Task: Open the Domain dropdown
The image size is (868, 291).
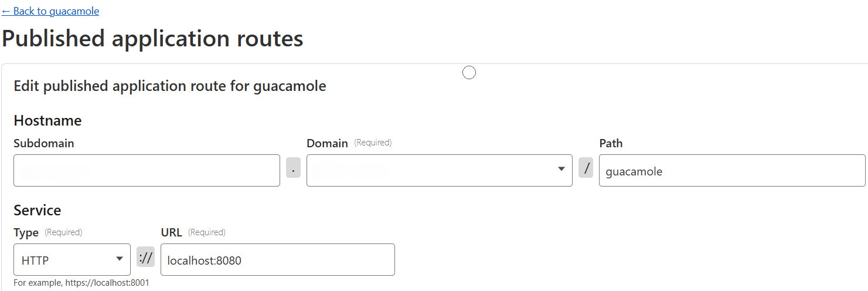Action: coord(434,171)
